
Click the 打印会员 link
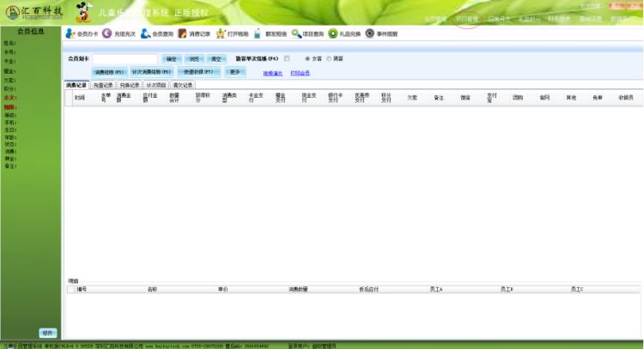pos(300,73)
